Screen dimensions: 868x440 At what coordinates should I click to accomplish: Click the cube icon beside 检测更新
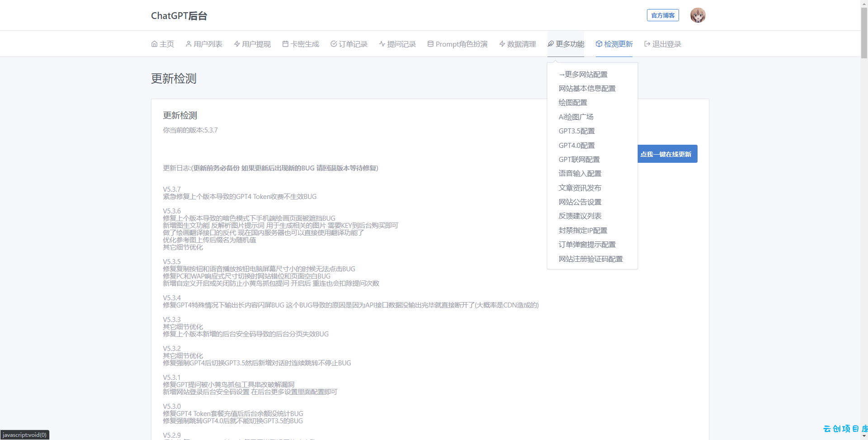pyautogui.click(x=599, y=44)
